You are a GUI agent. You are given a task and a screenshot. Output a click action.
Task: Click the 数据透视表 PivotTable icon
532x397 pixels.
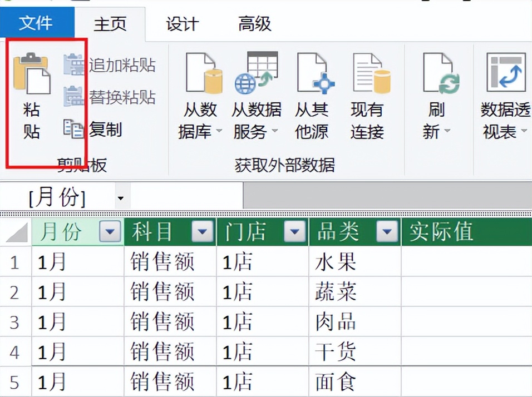click(506, 72)
